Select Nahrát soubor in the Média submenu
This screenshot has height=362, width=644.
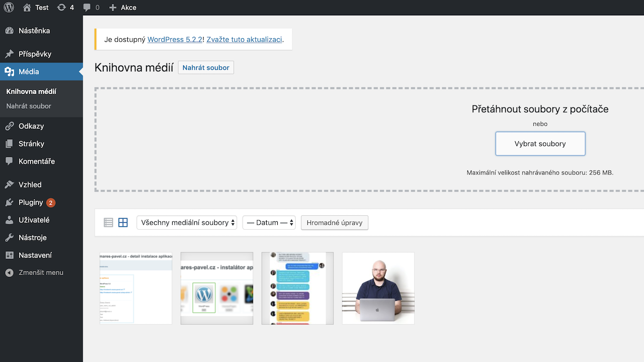(28, 106)
